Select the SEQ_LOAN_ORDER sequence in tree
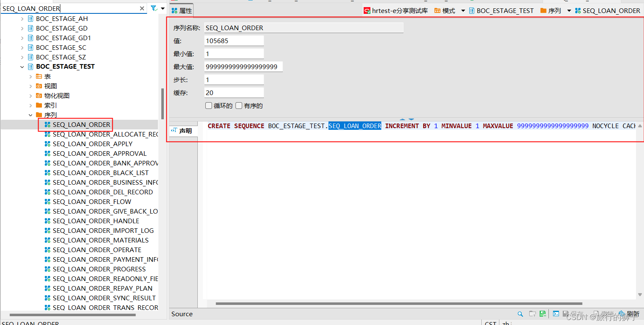 click(x=81, y=125)
